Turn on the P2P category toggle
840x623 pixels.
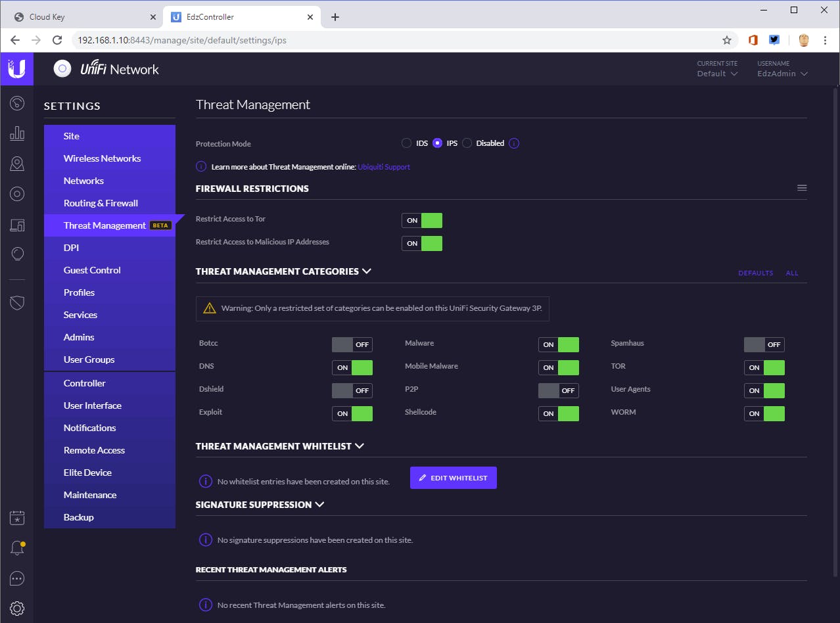point(558,390)
